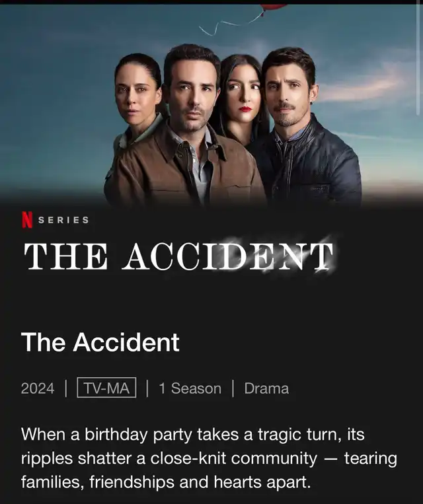The width and height of the screenshot is (423, 504).
Task: Click the 1 Season label
Action: [190, 388]
